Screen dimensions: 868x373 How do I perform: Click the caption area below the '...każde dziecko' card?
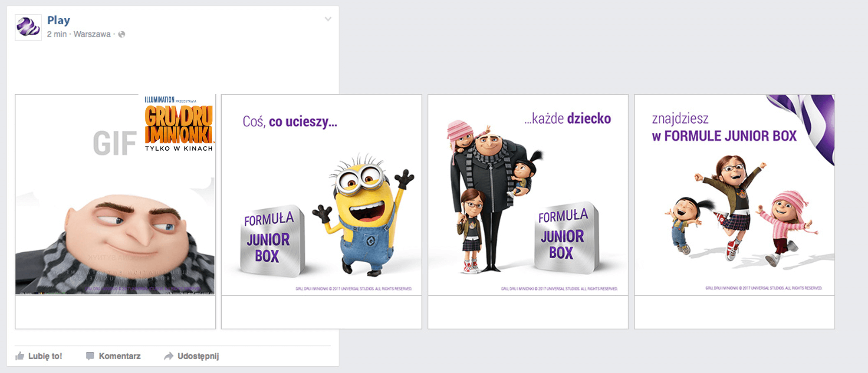pyautogui.click(x=528, y=312)
